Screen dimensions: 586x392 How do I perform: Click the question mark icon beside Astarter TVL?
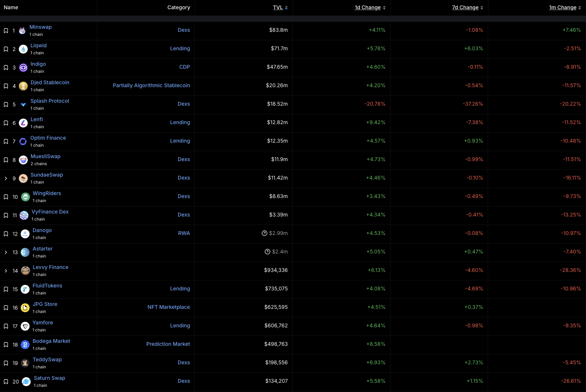[268, 252]
